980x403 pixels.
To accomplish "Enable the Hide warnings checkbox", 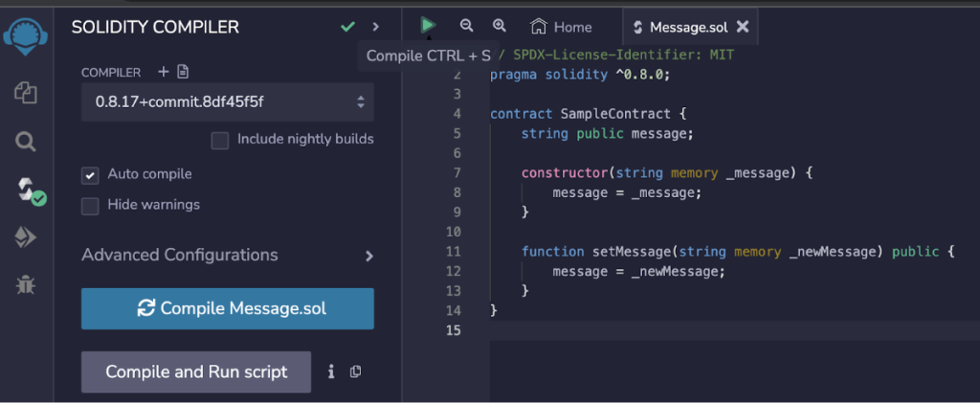I will tap(90, 206).
